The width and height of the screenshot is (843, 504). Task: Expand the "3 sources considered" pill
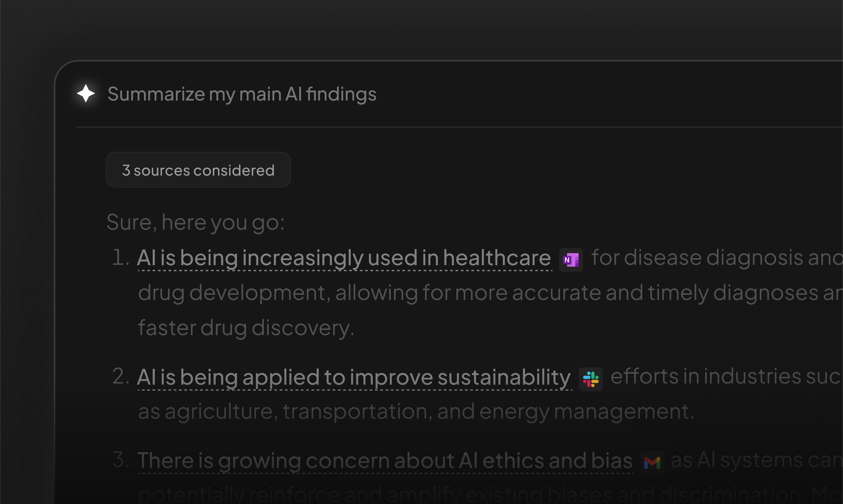click(x=198, y=170)
